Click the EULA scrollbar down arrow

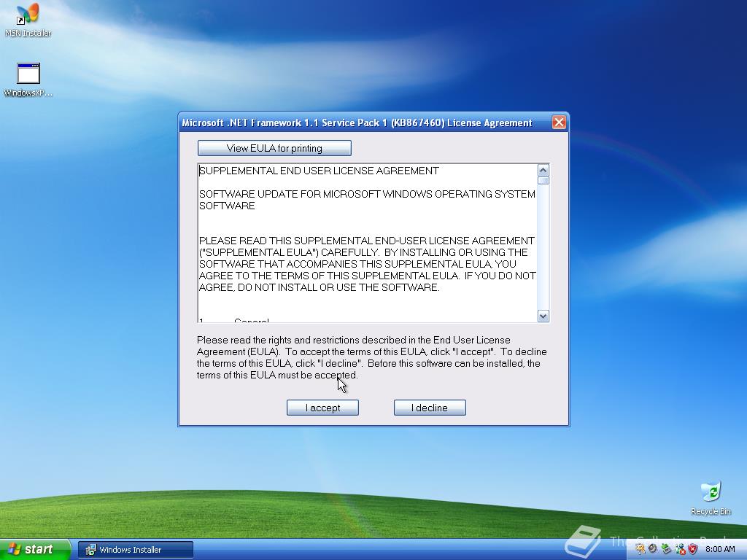543,316
